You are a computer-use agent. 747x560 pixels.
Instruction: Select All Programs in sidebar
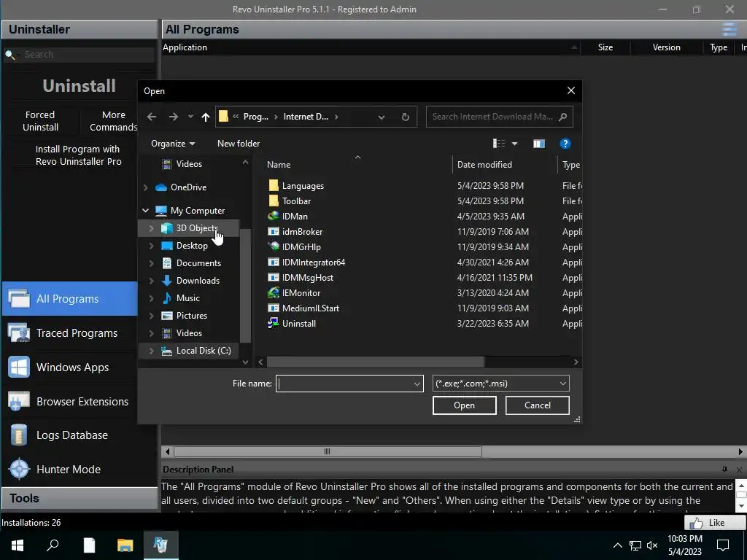tap(70, 298)
